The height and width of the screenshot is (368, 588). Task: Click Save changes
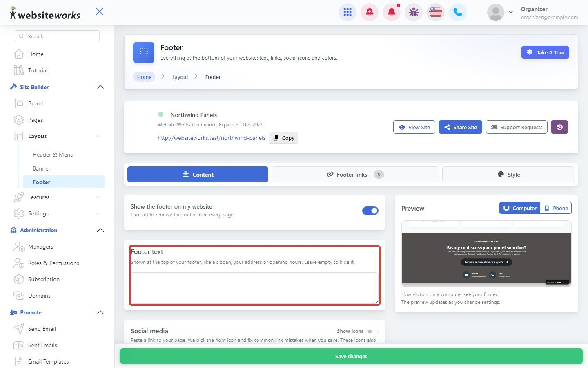(x=351, y=356)
